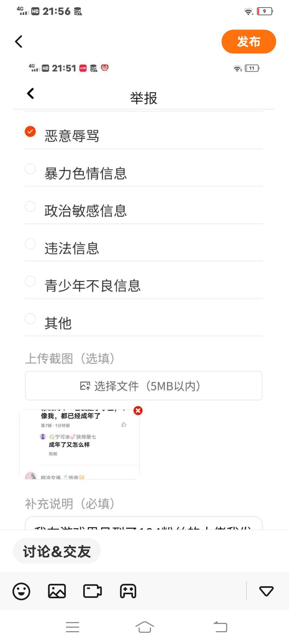The height and width of the screenshot is (644, 289).
Task: Select the 暴力色情信息 radio option
Action: [x=30, y=169]
